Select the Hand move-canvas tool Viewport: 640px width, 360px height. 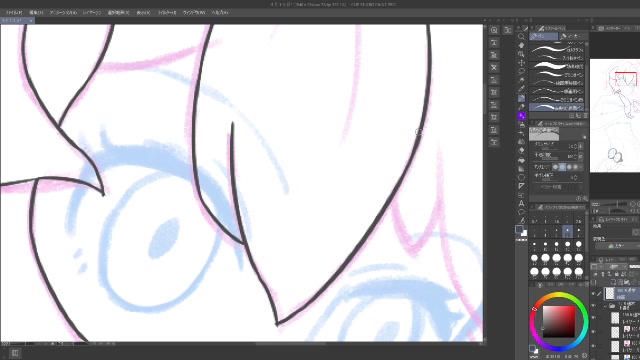point(521,45)
